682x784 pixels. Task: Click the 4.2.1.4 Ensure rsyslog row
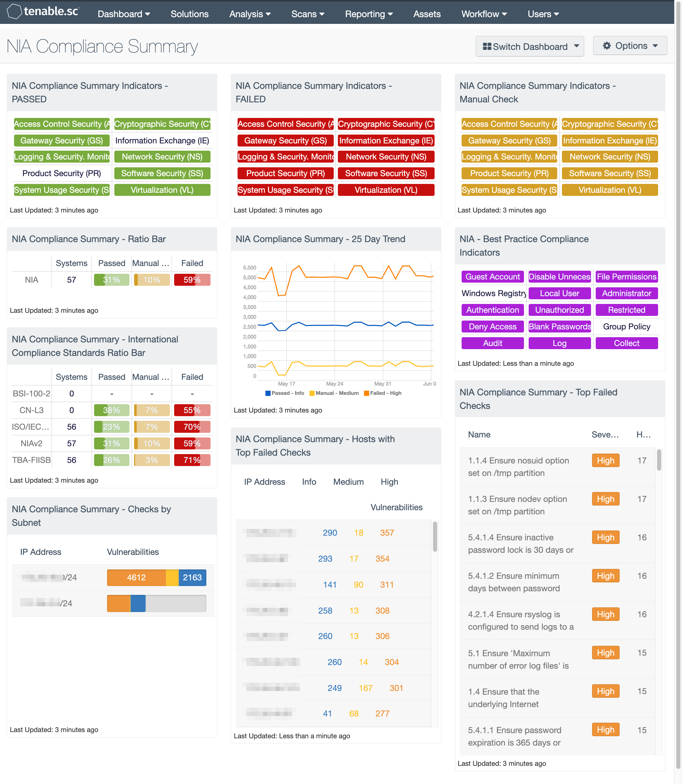557,620
